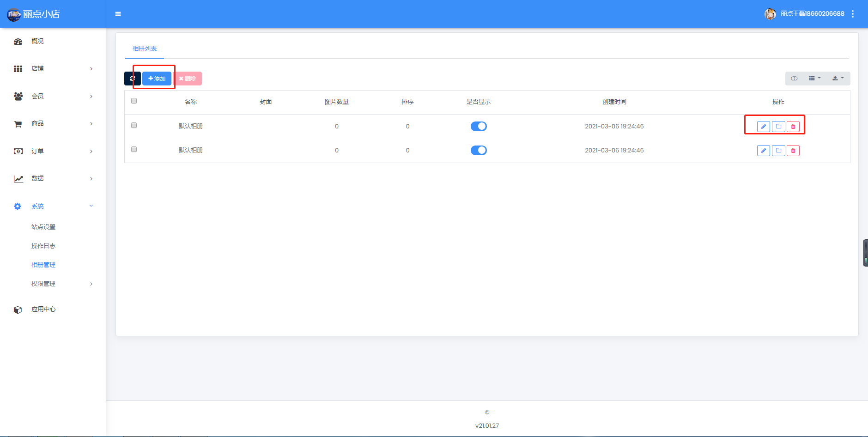Screen dimensions: 868x437
Task: Click the 封面 column header
Action: tap(266, 102)
